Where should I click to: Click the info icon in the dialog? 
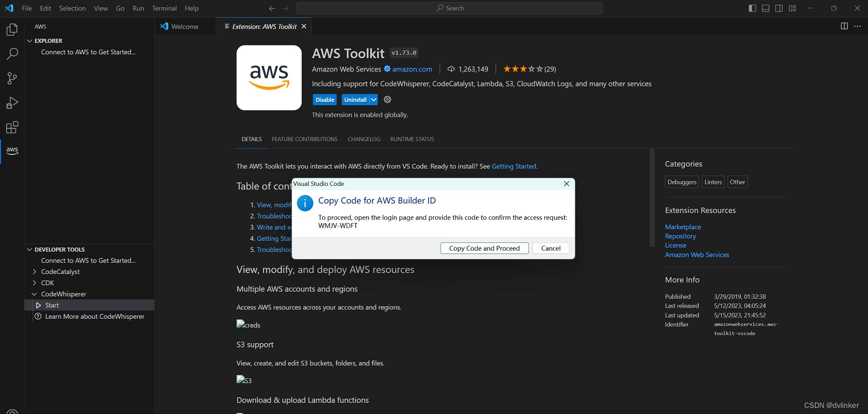coord(305,203)
